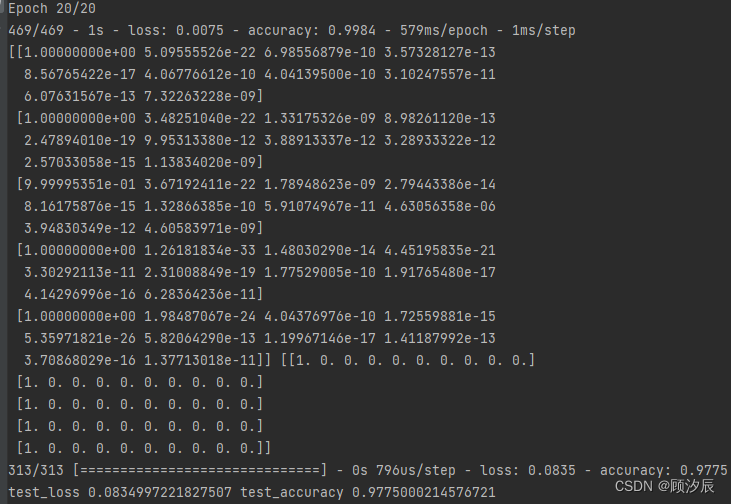731x504 pixels.
Task: Click the 'test_loss' label in the last line
Action: pos(43,492)
